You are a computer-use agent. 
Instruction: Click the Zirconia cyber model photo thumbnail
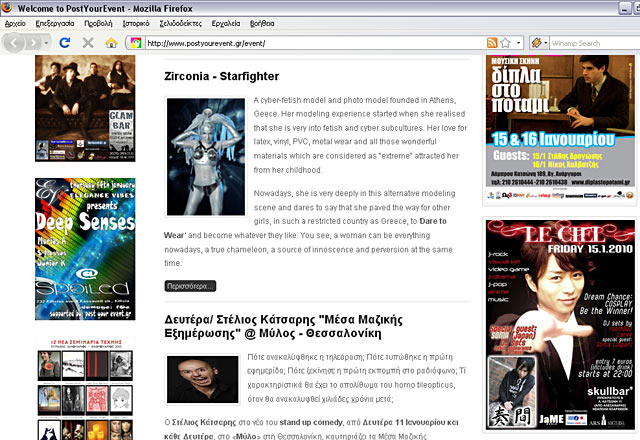click(x=206, y=156)
